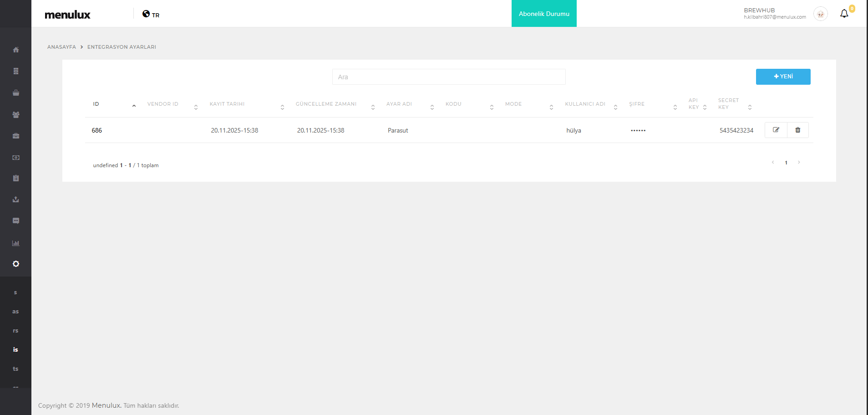Edit the Parasut integration row

pyautogui.click(x=776, y=130)
